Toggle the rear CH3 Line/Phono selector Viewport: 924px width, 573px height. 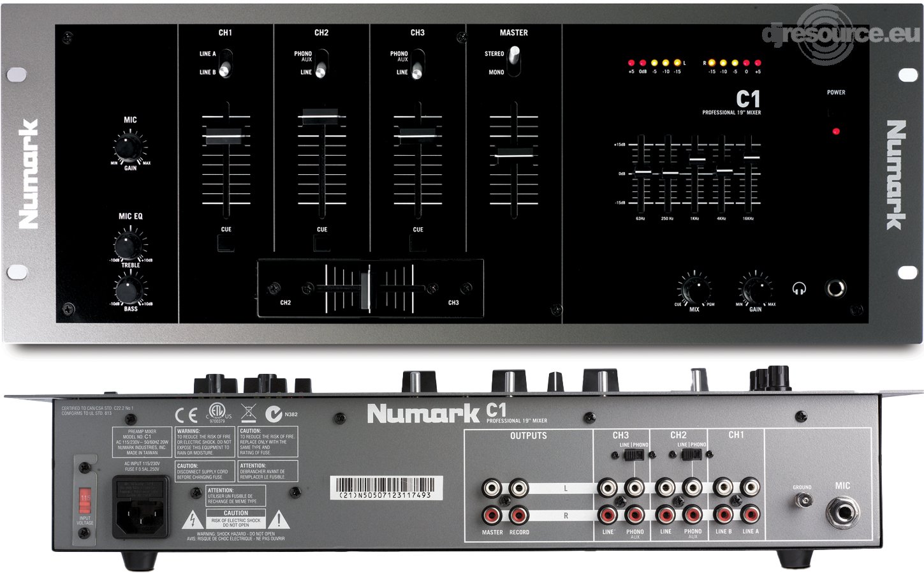[634, 455]
